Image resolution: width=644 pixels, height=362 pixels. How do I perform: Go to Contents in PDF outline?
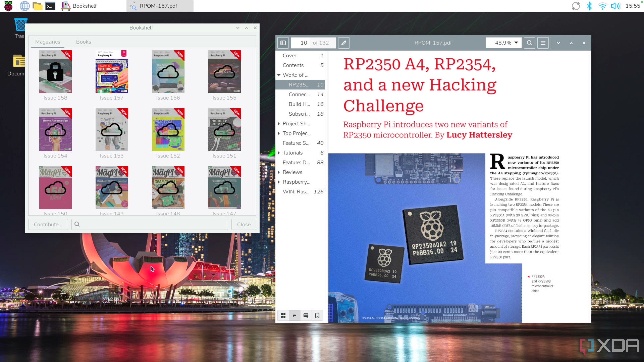(300, 65)
